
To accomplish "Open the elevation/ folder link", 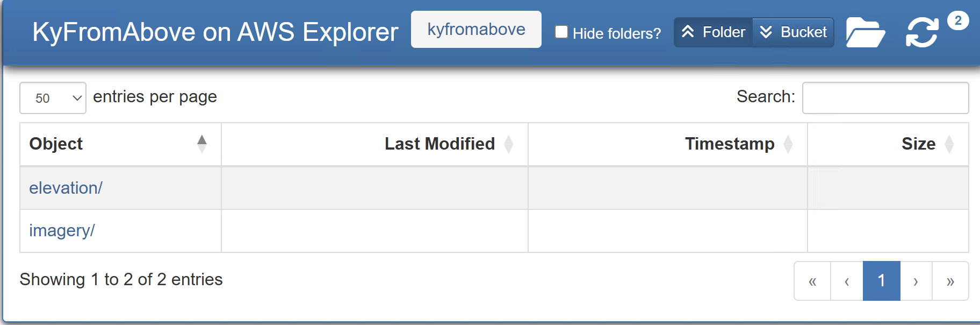I will pos(66,188).
